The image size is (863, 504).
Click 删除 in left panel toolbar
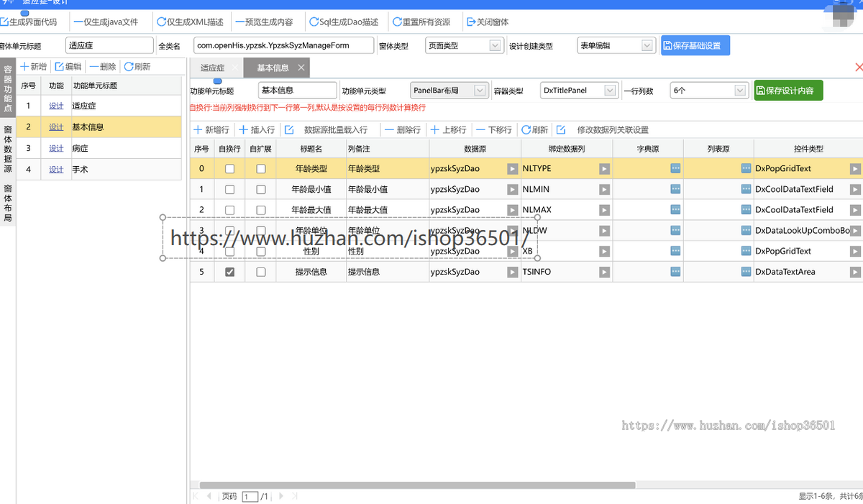pyautogui.click(x=103, y=66)
